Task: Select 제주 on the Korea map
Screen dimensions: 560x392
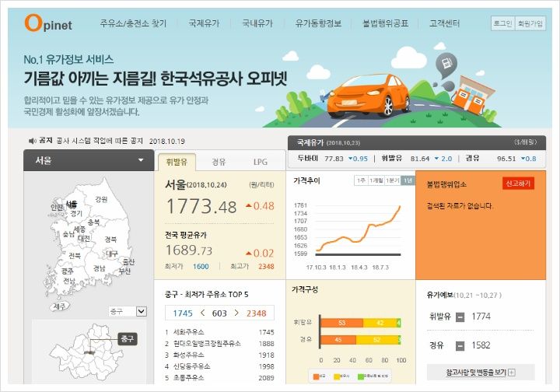Action: coord(59,306)
